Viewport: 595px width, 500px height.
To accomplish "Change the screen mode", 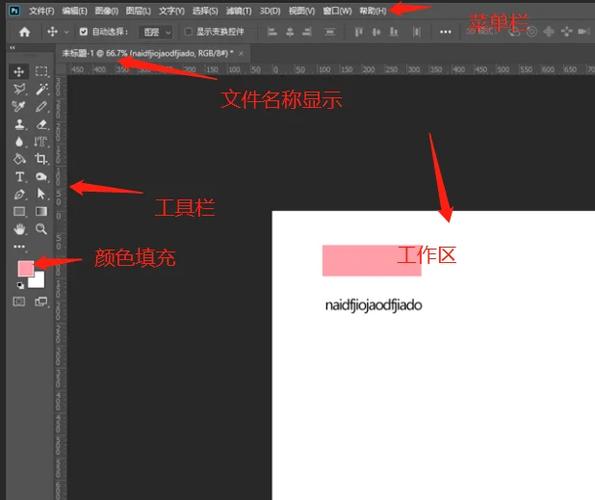I will 41,302.
